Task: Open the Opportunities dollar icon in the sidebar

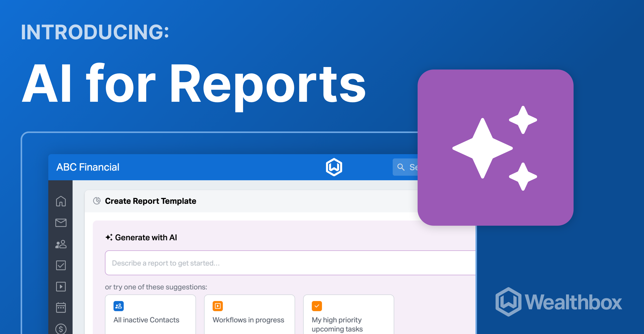Action: [60, 328]
